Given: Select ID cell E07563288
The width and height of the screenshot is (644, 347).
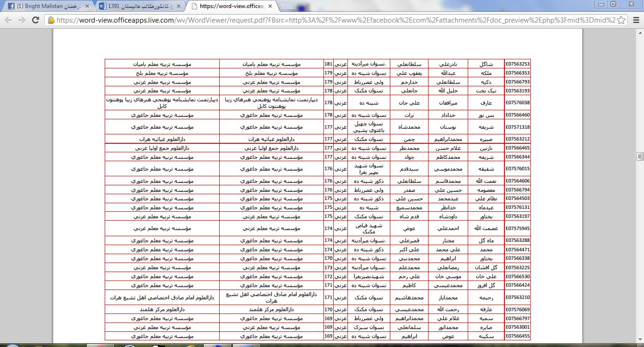Looking at the screenshot, I should [517, 240].
